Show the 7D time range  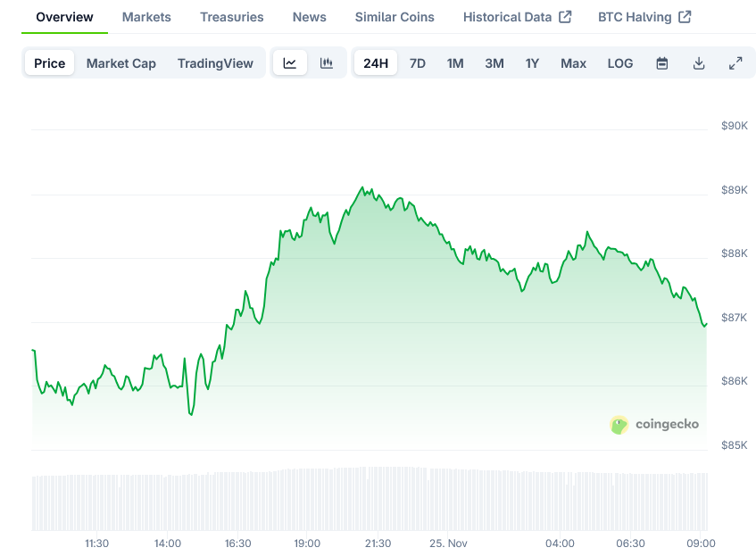pos(418,63)
